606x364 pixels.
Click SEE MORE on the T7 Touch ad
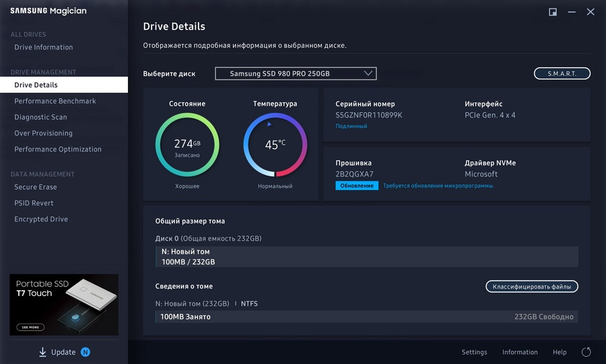[30, 327]
